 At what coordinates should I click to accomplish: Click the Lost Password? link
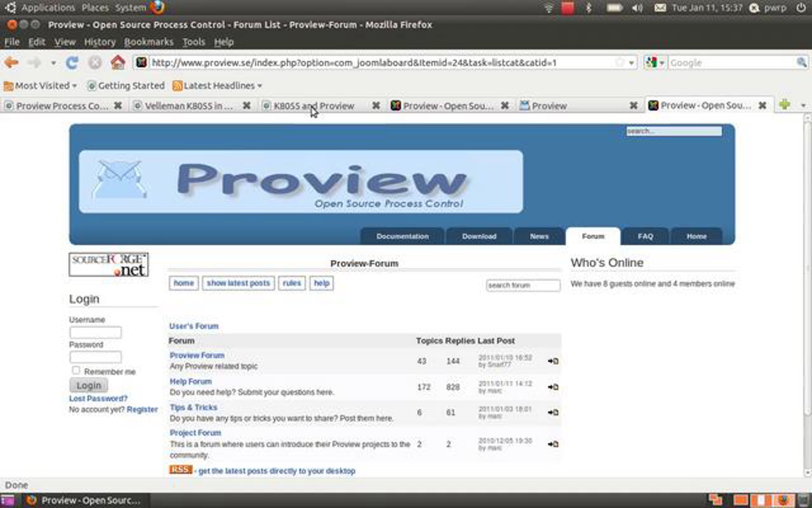98,398
